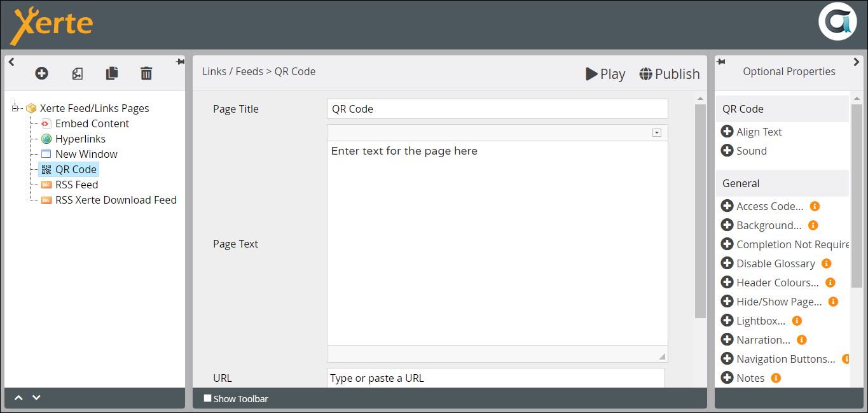The height and width of the screenshot is (413, 868).
Task: Select RSS Feed page in tree
Action: pyautogui.click(x=76, y=185)
